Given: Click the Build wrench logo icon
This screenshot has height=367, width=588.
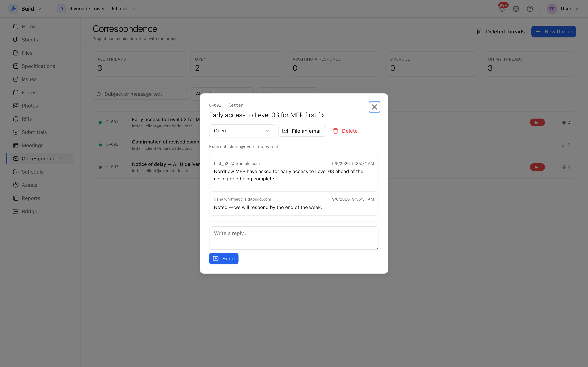Looking at the screenshot, I should tap(13, 9).
